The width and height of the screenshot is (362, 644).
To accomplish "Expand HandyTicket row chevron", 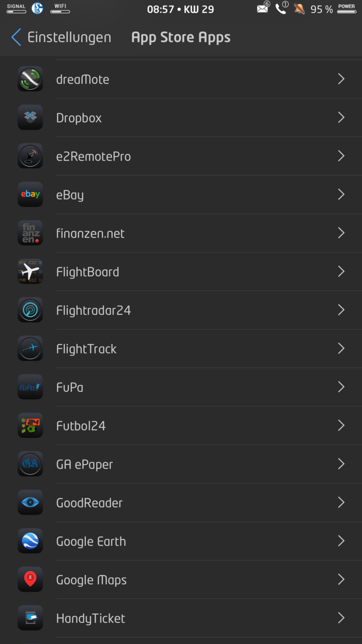I will [341, 618].
